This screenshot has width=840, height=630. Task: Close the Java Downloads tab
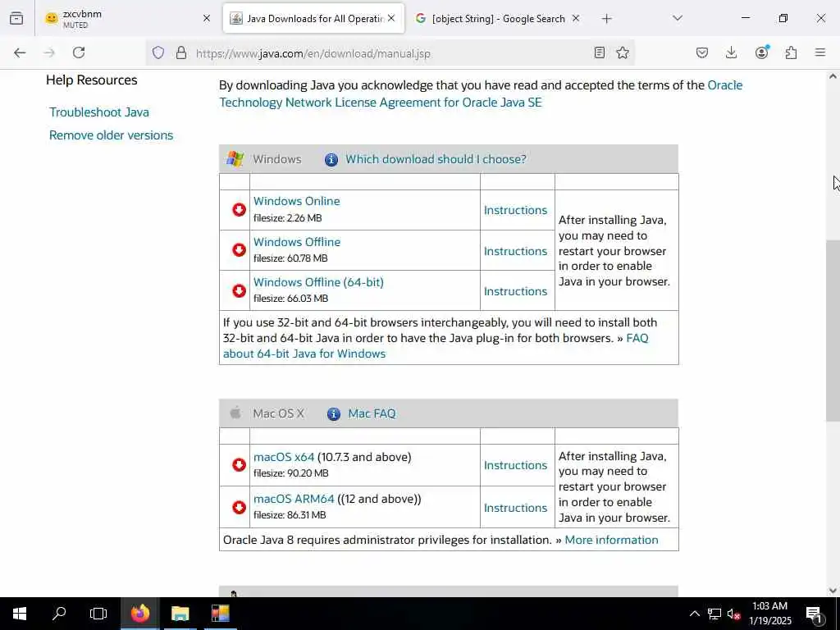391,18
